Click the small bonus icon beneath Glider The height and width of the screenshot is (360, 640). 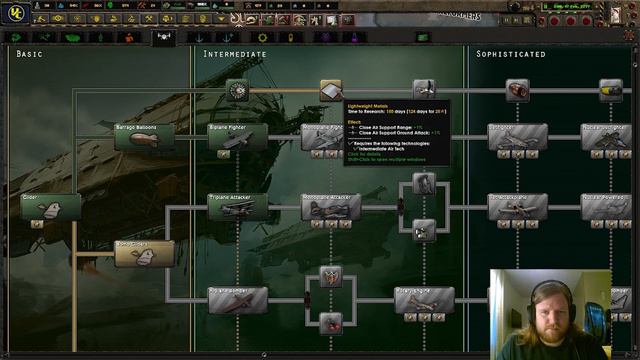(37, 224)
